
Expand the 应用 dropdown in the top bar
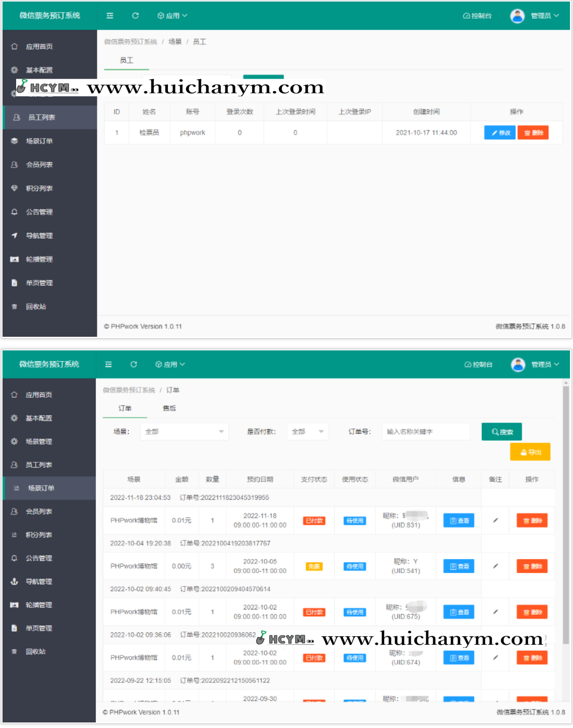coord(173,16)
